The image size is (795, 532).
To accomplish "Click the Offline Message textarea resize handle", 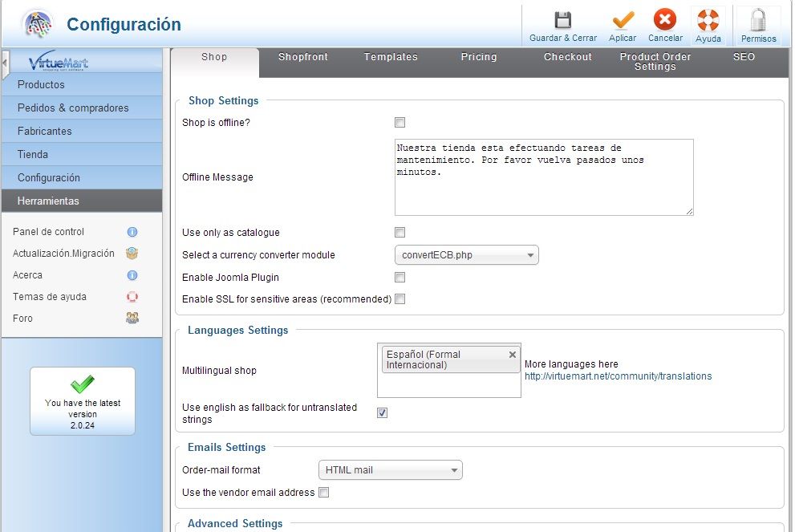I will 690,212.
